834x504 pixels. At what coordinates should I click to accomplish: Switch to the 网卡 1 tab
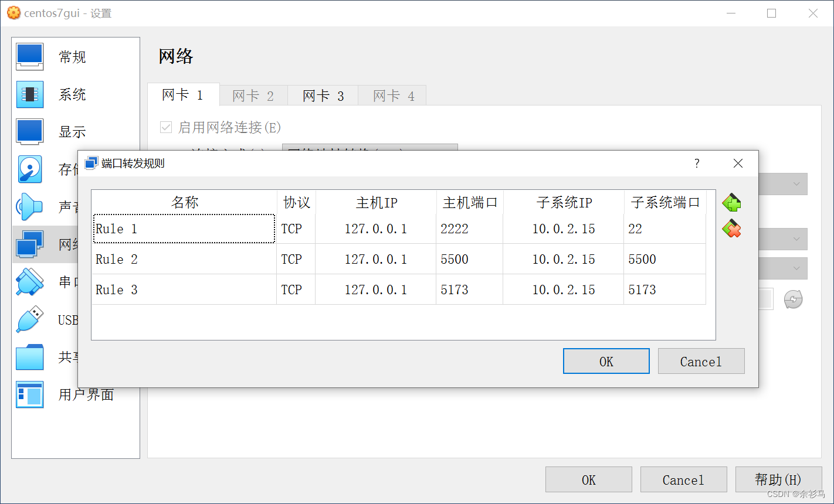(182, 95)
